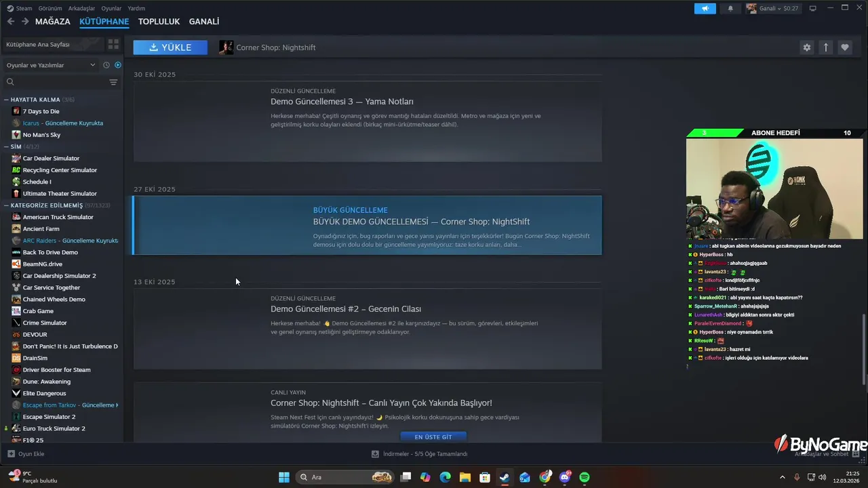This screenshot has width=868, height=488.
Task: Open the Görünüm menu
Action: (x=50, y=8)
